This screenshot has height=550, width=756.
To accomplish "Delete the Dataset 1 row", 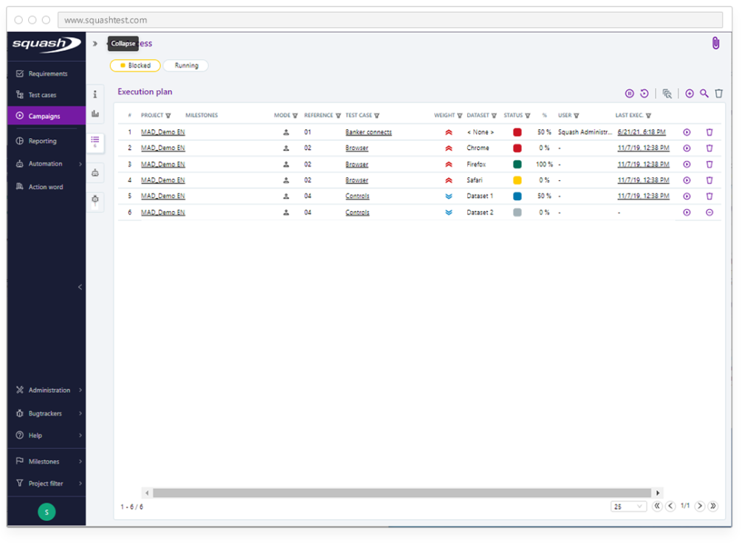I will click(x=709, y=196).
